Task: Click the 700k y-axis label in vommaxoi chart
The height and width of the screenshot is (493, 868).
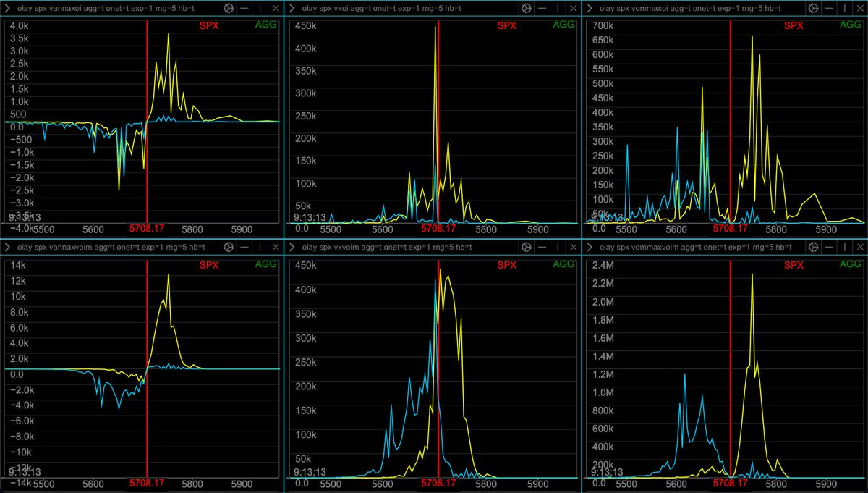Action: (603, 25)
